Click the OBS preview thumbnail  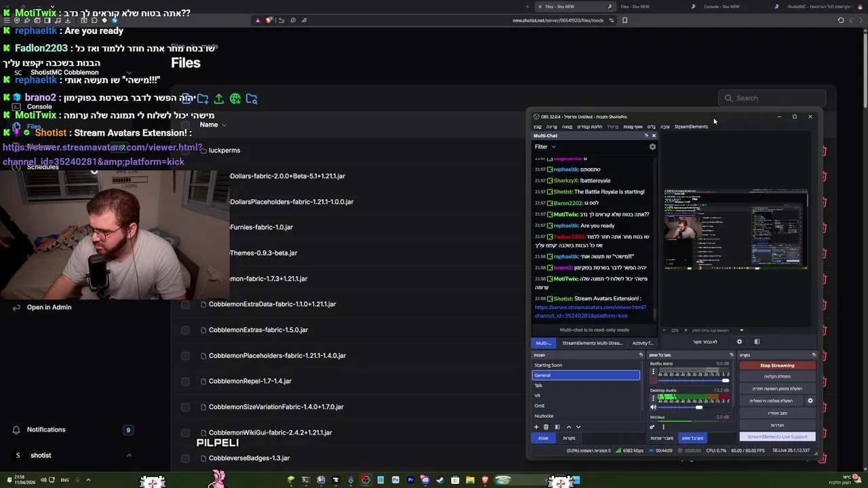click(736, 230)
